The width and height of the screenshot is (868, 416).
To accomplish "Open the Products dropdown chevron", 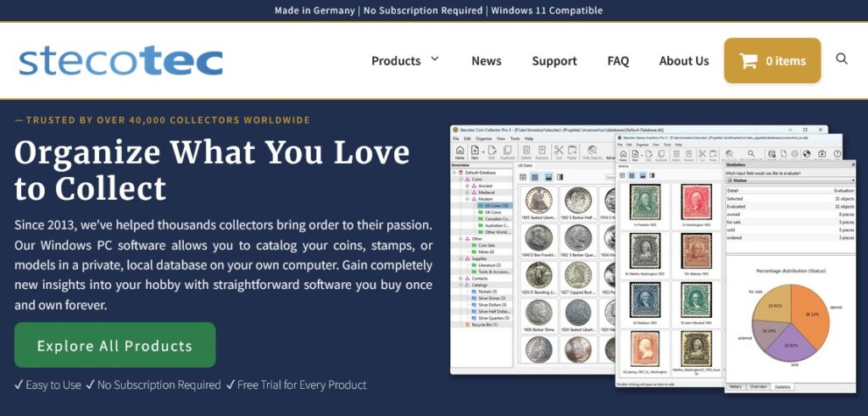I will point(435,58).
